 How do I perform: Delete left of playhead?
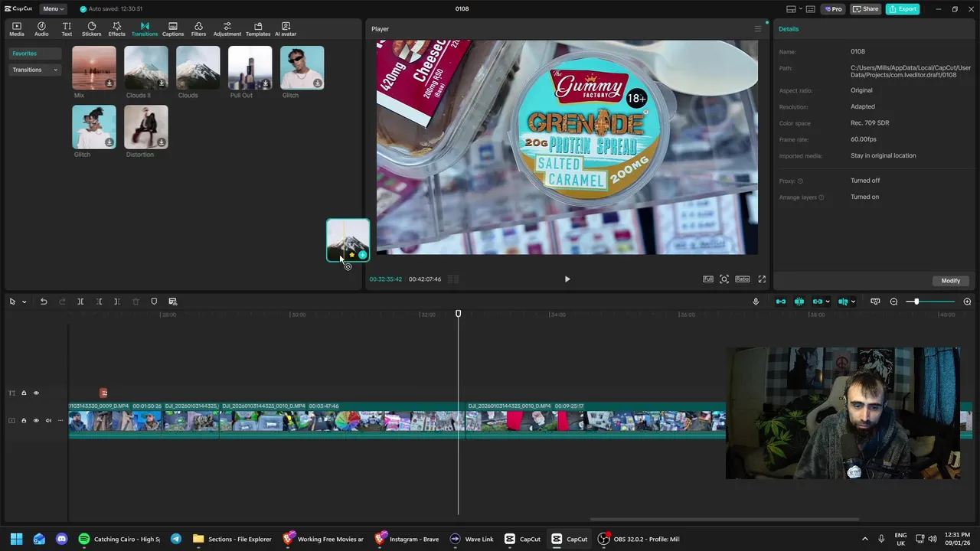pyautogui.click(x=99, y=302)
